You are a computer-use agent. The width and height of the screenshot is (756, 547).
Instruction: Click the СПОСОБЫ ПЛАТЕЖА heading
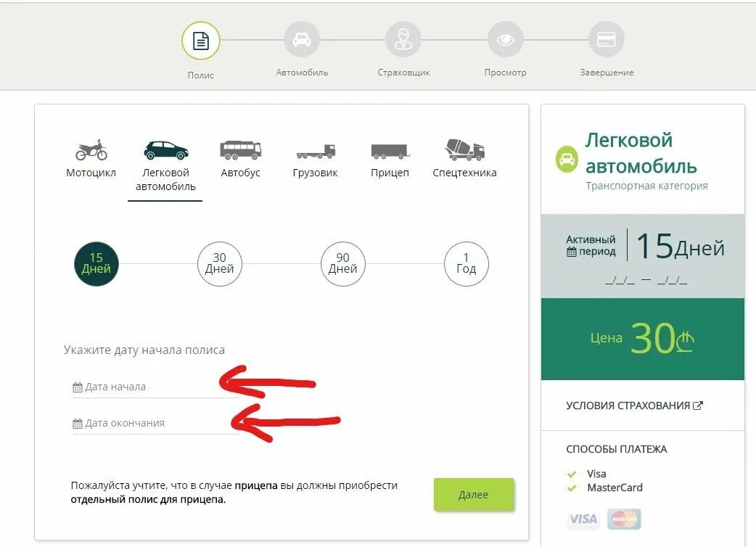coord(616,449)
